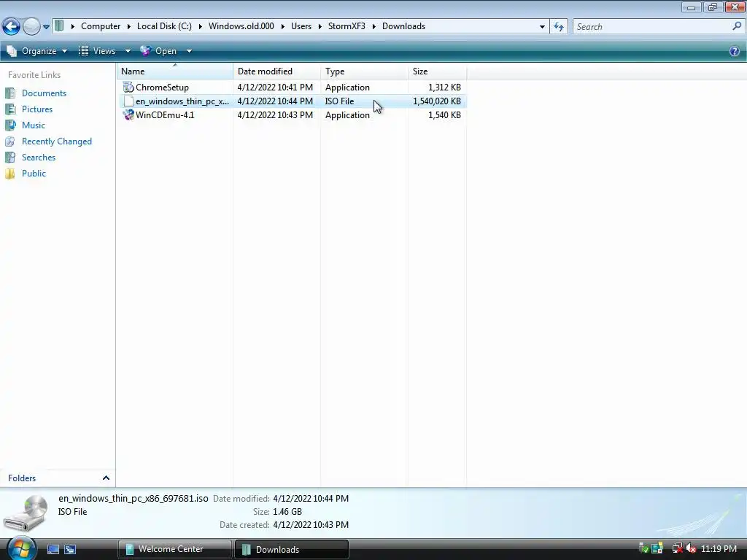Select the en_windows_thin_pc ISO file icon
Screen dimensions: 747x560
(128, 101)
